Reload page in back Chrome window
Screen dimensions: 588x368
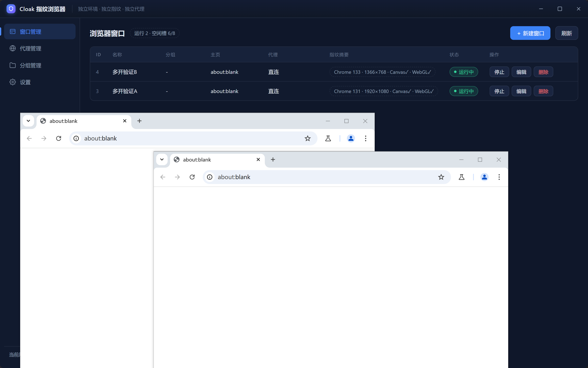tap(59, 138)
